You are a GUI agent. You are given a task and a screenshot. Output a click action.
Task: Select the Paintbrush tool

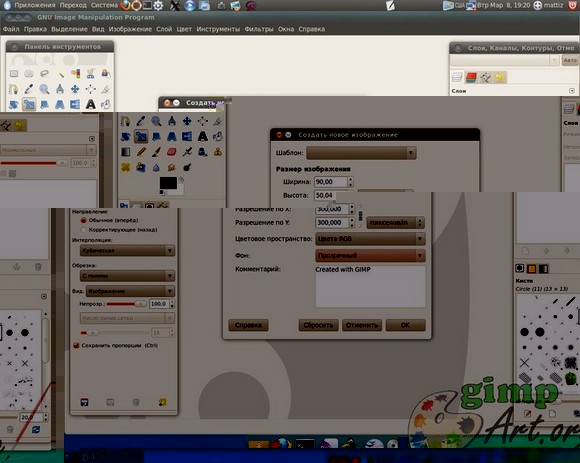pyautogui.click(x=156, y=152)
